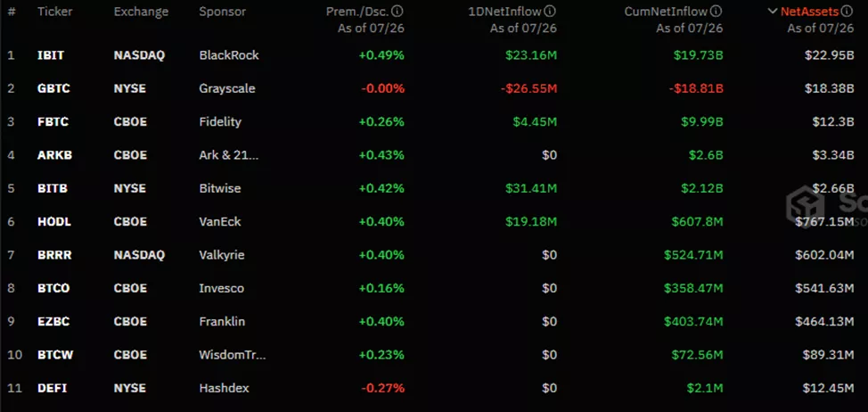The height and width of the screenshot is (412, 868).
Task: Click the info icon beside Prem./Dsc.
Action: (x=397, y=12)
